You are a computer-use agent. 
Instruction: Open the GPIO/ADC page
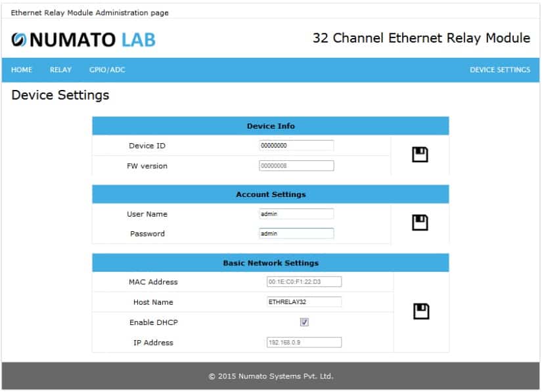[x=107, y=70]
